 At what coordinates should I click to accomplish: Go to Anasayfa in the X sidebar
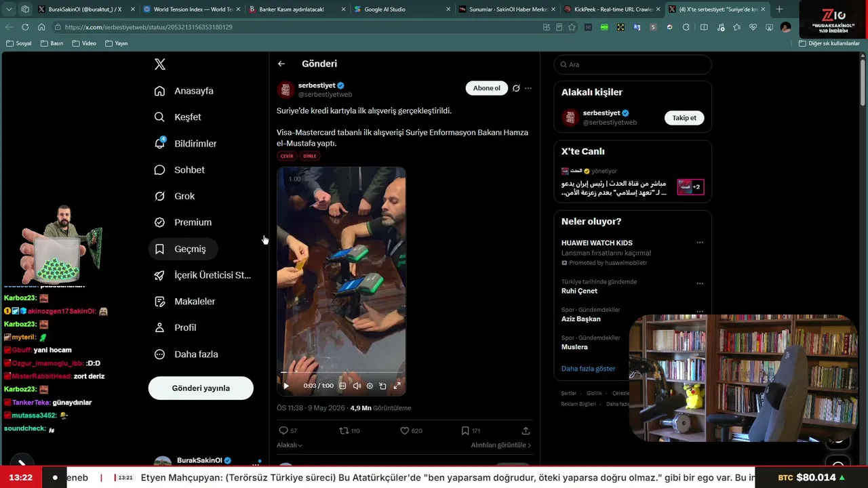pos(184,91)
